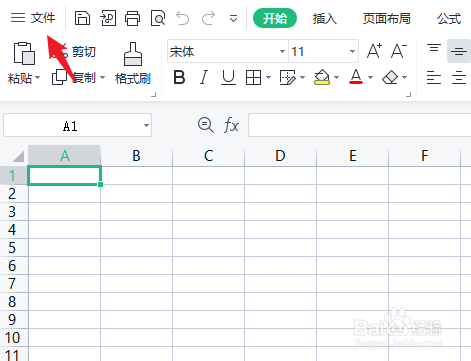The image size is (471, 361).
Task: Open clipboard group dialog launcher
Action: [x=153, y=95]
